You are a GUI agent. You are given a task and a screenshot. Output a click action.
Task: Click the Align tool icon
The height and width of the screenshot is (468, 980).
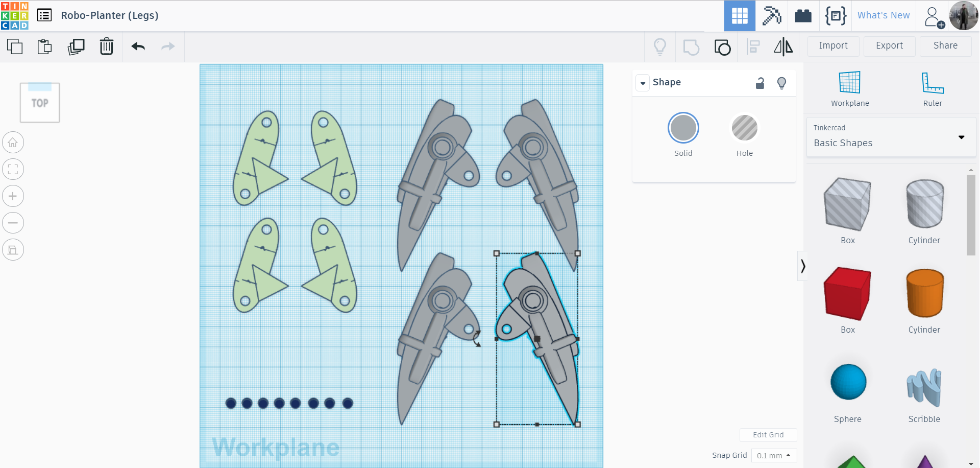[x=753, y=47]
